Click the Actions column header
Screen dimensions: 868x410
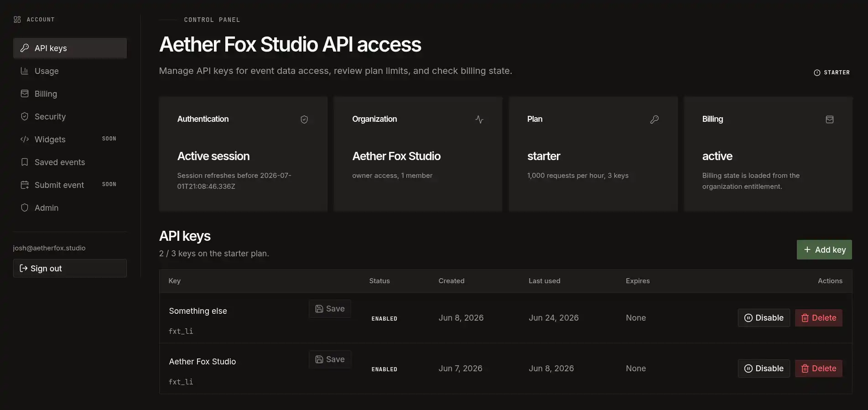point(830,281)
